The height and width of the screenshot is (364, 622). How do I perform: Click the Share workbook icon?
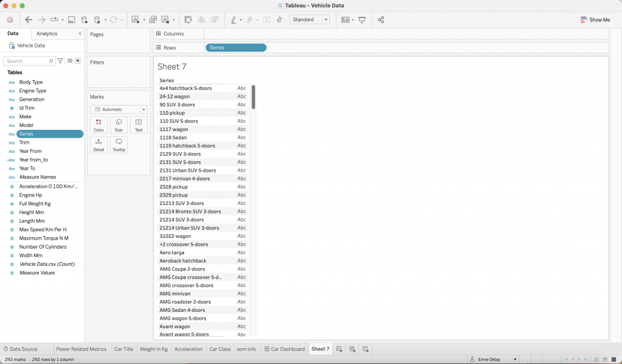point(381,20)
